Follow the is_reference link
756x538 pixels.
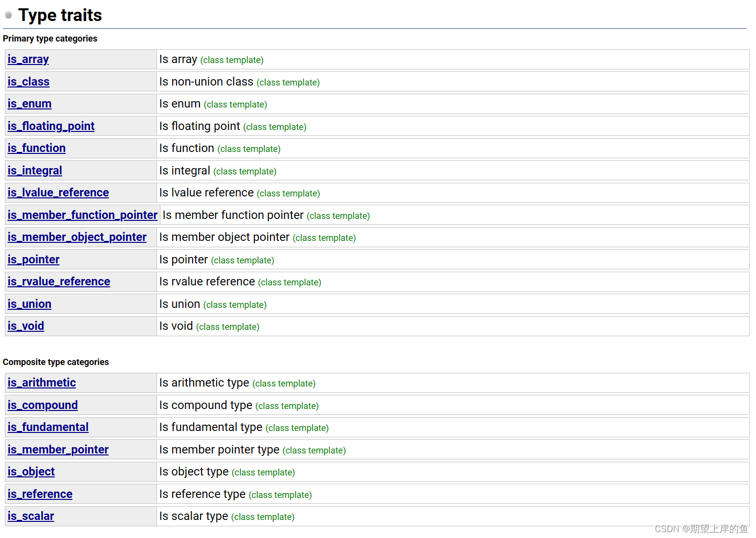pos(40,495)
